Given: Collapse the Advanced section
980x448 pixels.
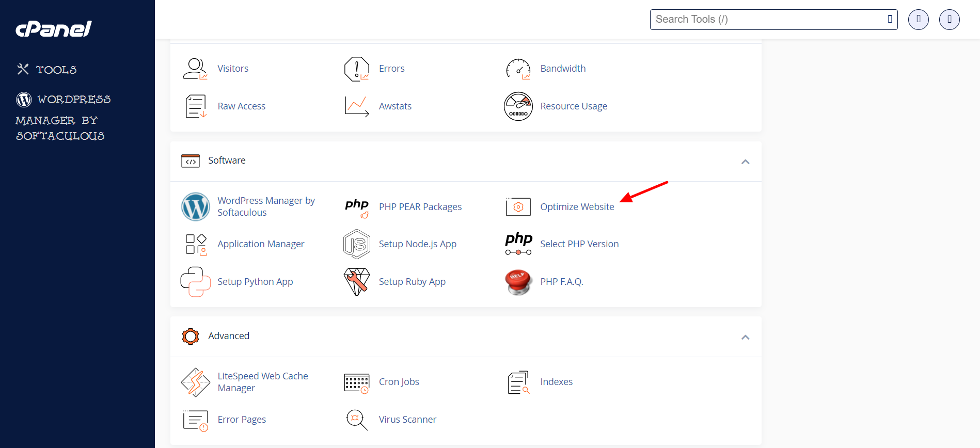Looking at the screenshot, I should [x=745, y=337].
